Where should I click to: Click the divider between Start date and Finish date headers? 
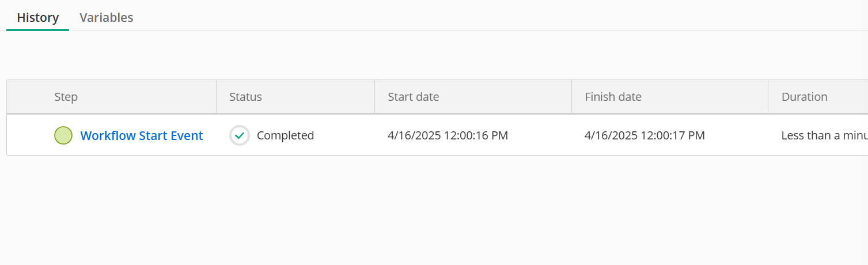[x=571, y=97]
